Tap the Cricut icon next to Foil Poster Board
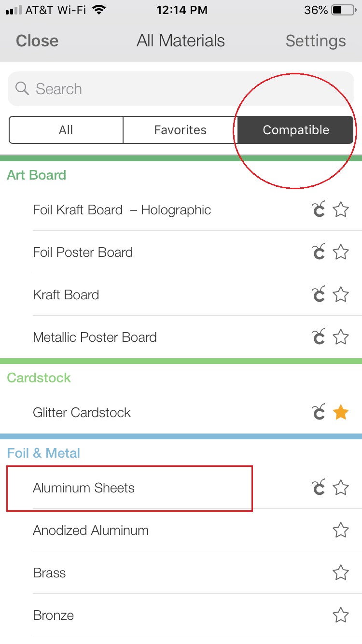This screenshot has height=644, width=362. 319,252
